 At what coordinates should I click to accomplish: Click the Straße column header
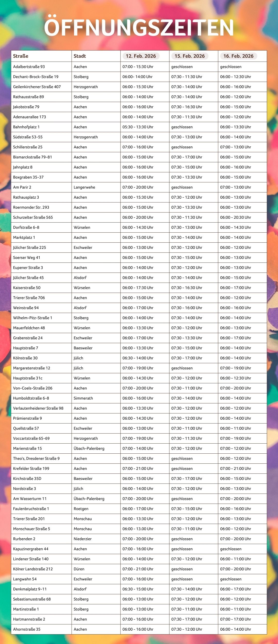click(x=21, y=56)
